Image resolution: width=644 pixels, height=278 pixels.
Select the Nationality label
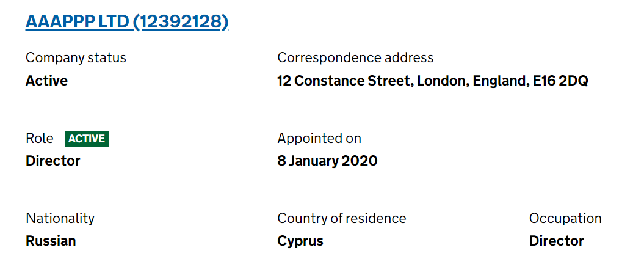[60, 218]
